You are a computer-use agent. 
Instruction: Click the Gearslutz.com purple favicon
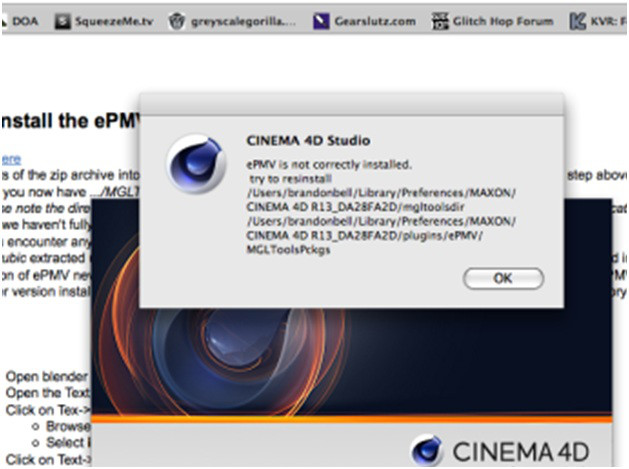[x=321, y=21]
